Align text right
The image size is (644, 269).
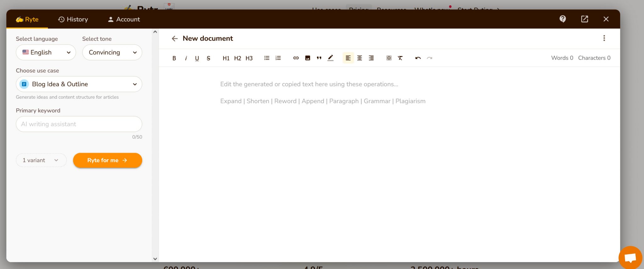click(x=371, y=58)
